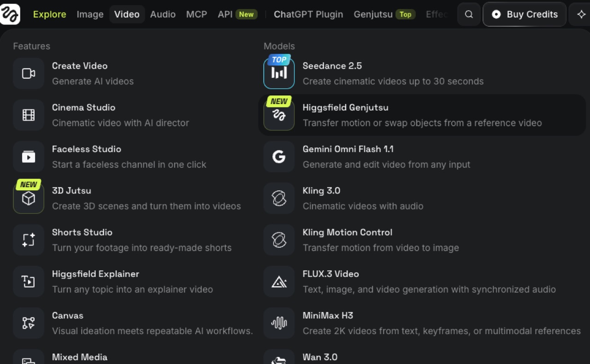Screen dimensions: 590x364
Task: Click the FLUX.3 Video triangle icon
Action: pos(279,282)
